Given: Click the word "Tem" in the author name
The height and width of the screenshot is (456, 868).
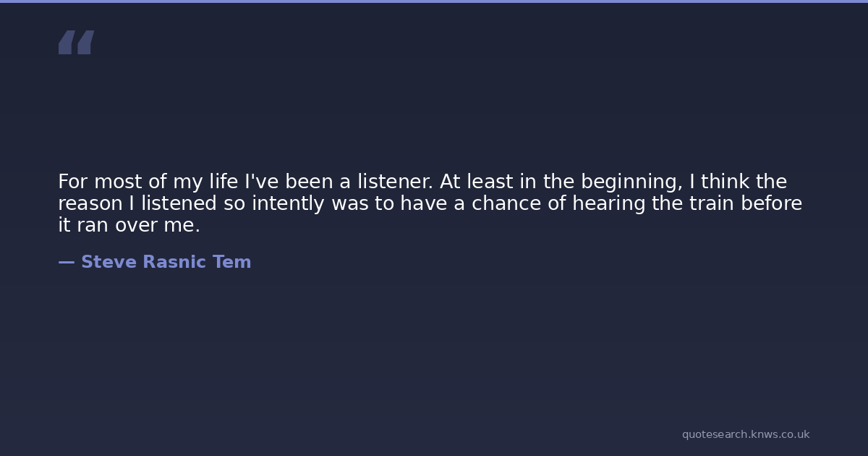Looking at the screenshot, I should click(231, 262).
